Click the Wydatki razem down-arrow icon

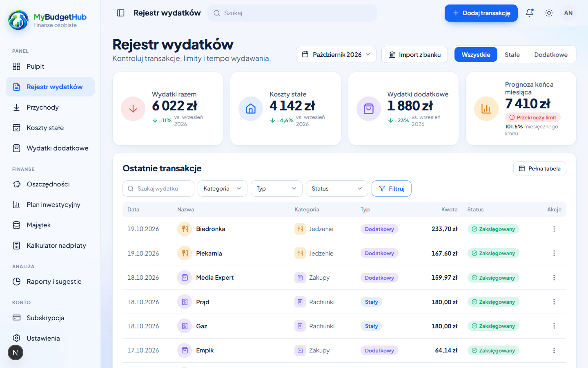pos(133,109)
